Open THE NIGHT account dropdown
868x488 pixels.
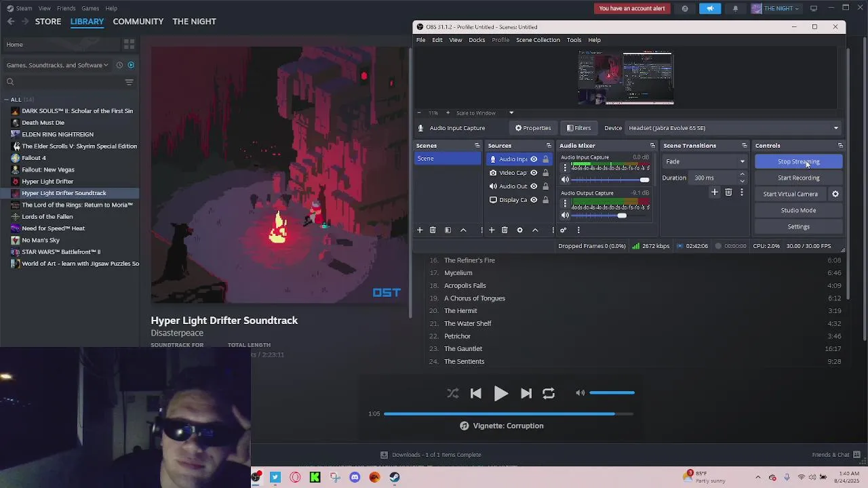coord(776,8)
